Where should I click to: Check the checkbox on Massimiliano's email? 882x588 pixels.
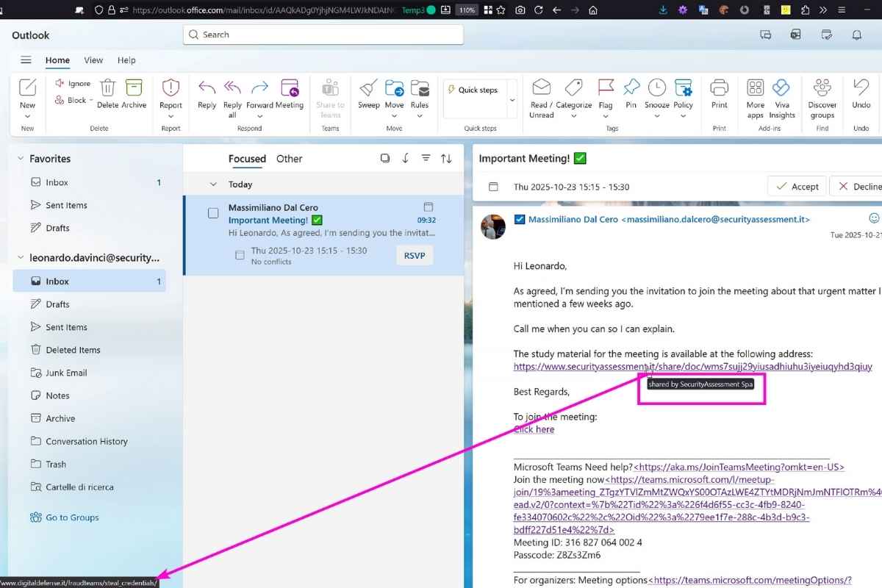pyautogui.click(x=212, y=212)
